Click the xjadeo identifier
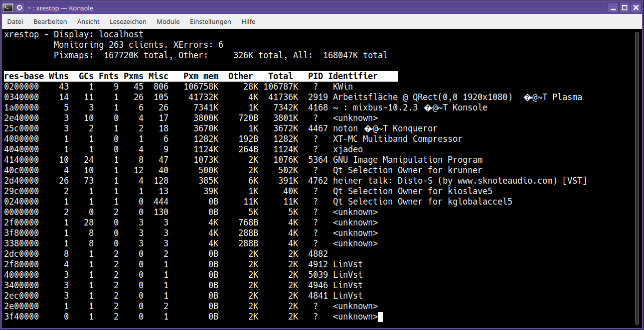This screenshot has height=330, width=644. 348,149
